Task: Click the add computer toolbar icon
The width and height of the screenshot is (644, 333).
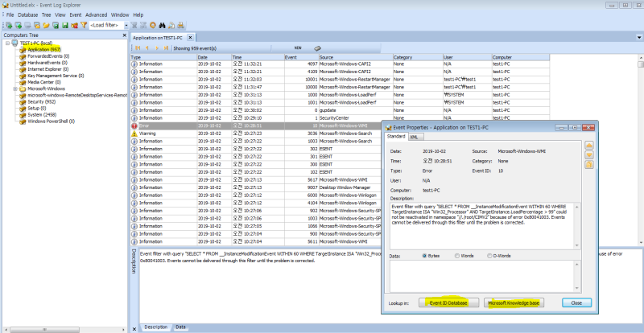Action: 9,26
